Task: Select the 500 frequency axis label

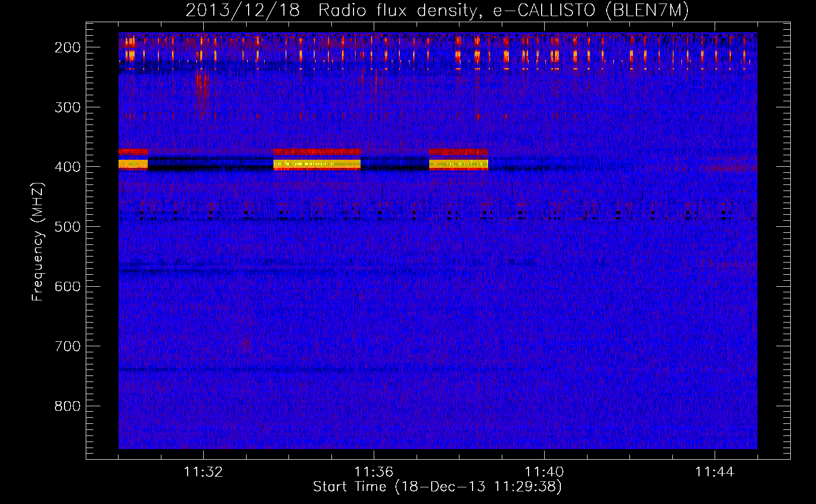Action: [68, 227]
